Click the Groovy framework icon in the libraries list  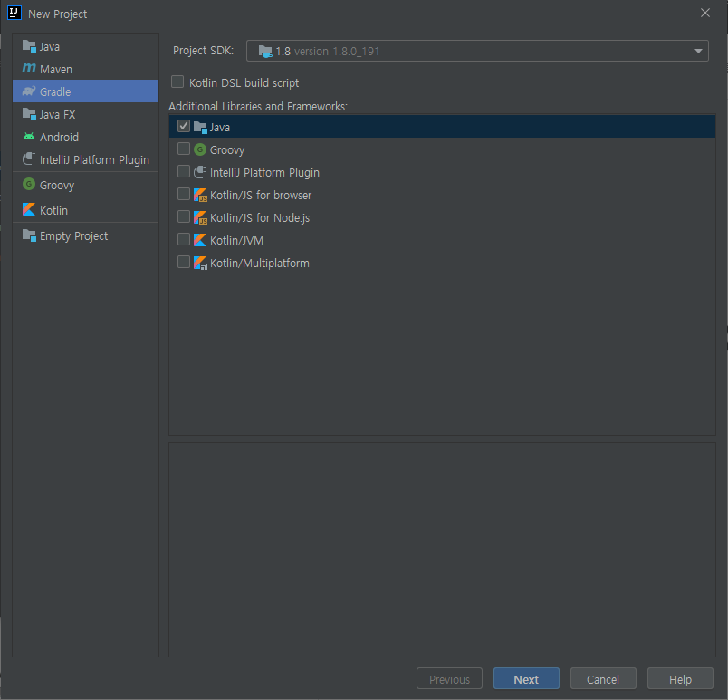(200, 149)
